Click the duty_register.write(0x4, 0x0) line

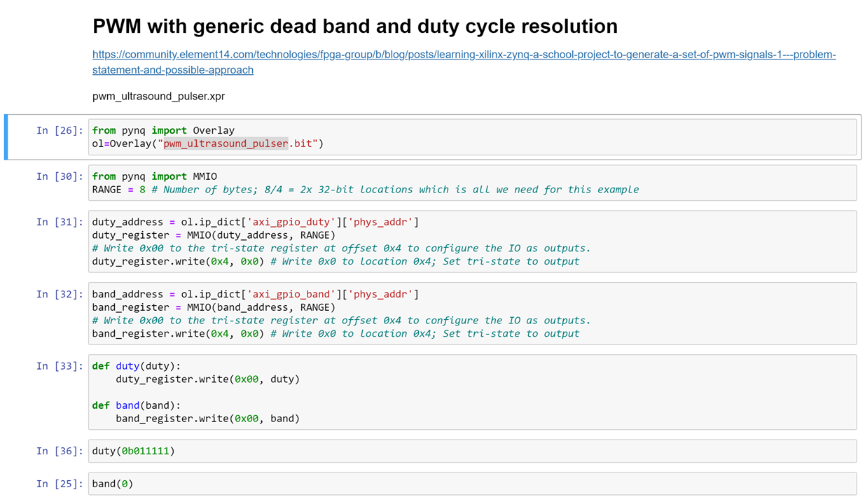click(335, 262)
